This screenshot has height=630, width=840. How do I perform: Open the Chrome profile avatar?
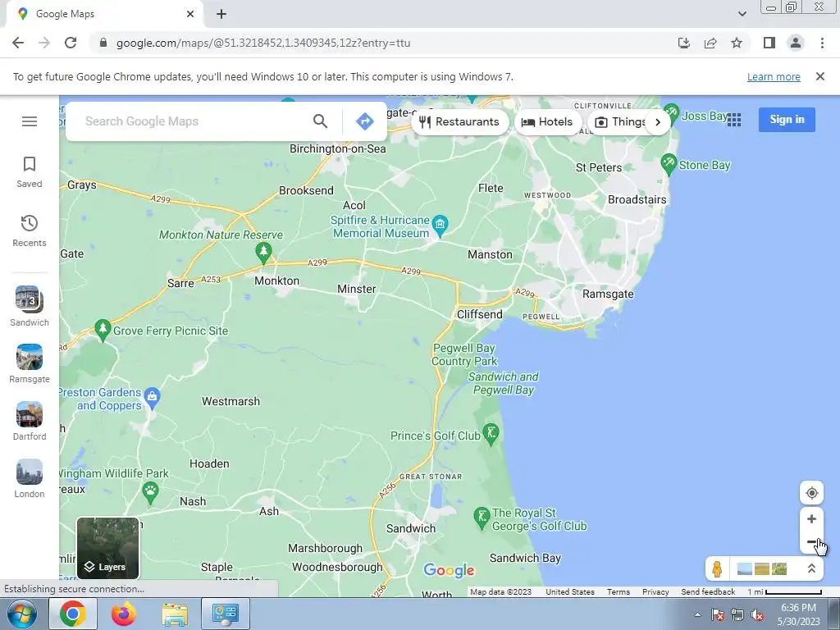pyautogui.click(x=796, y=43)
